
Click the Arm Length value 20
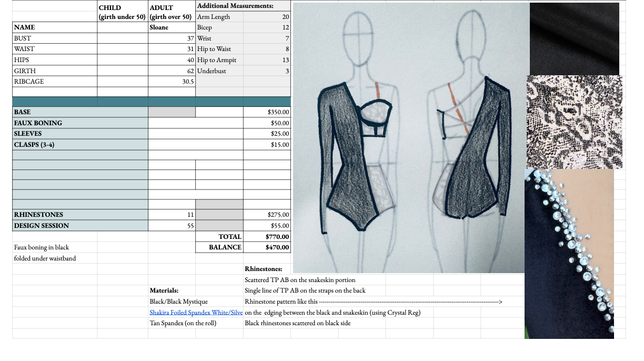click(267, 17)
